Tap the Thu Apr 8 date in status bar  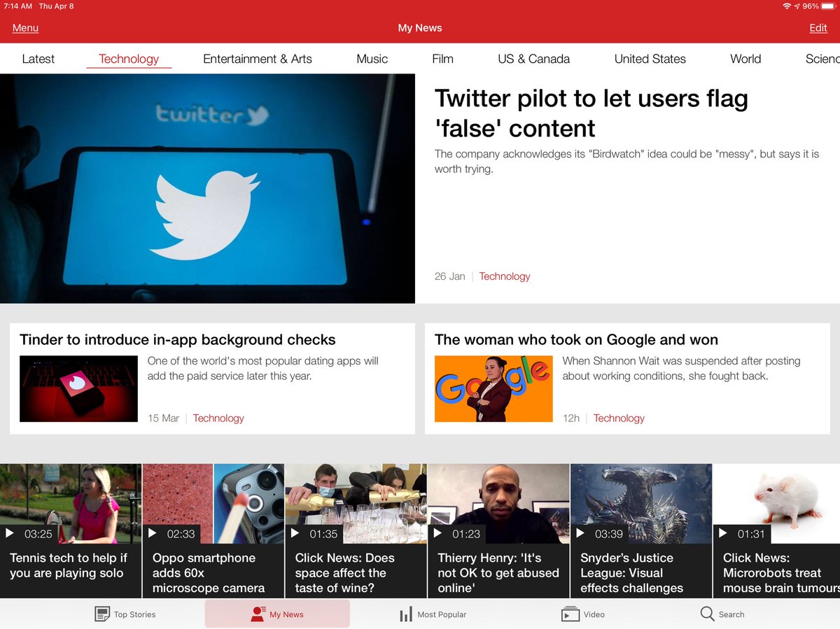57,6
